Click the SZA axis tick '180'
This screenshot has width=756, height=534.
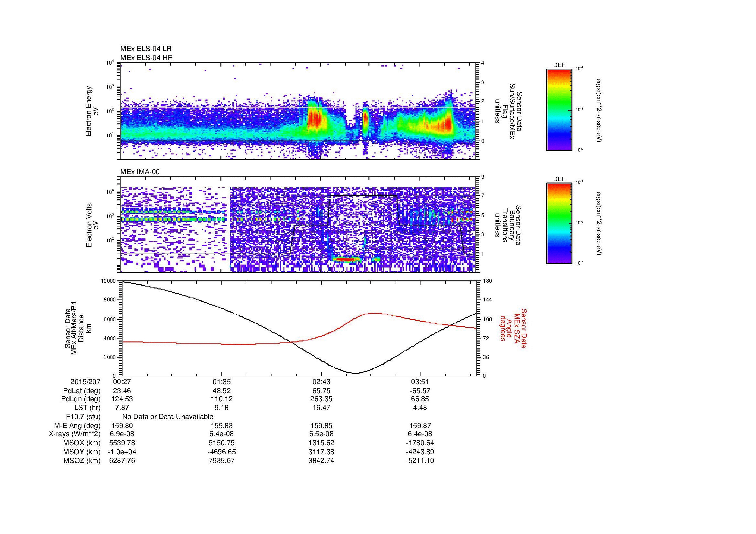[x=487, y=281]
